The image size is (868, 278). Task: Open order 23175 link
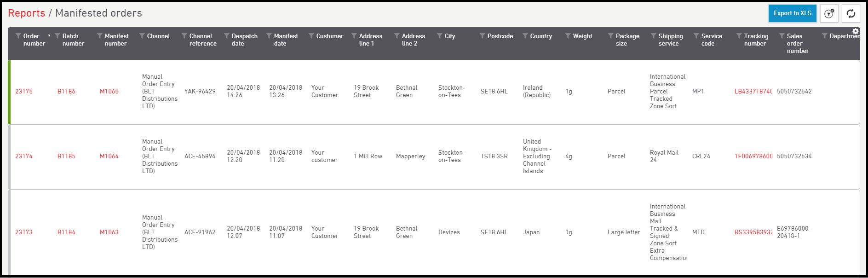pos(24,92)
